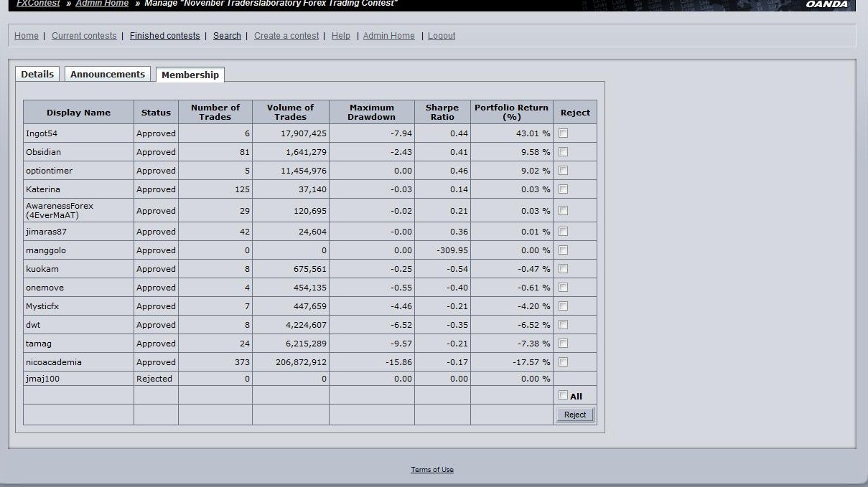868x487 pixels.
Task: Tick the Reject checkbox for Mysticfx
Action: click(x=563, y=306)
